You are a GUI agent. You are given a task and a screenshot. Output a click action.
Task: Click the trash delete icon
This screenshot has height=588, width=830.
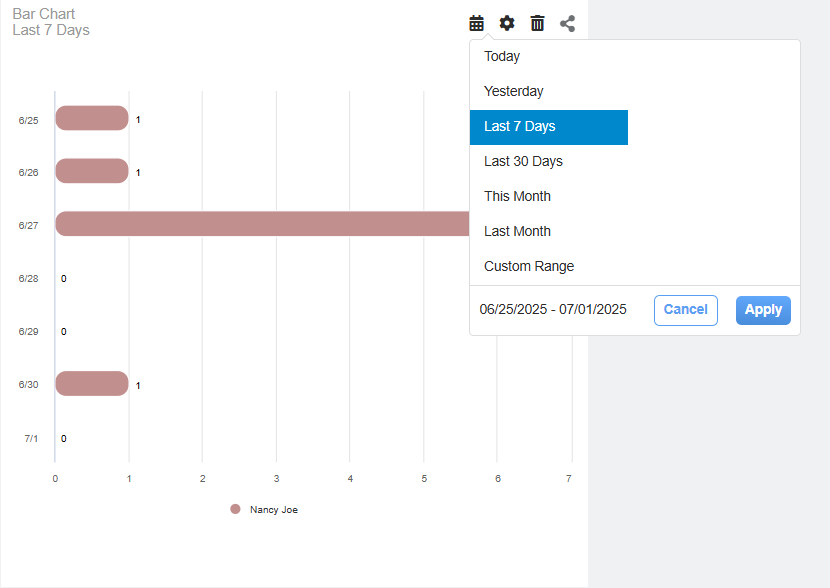[537, 23]
